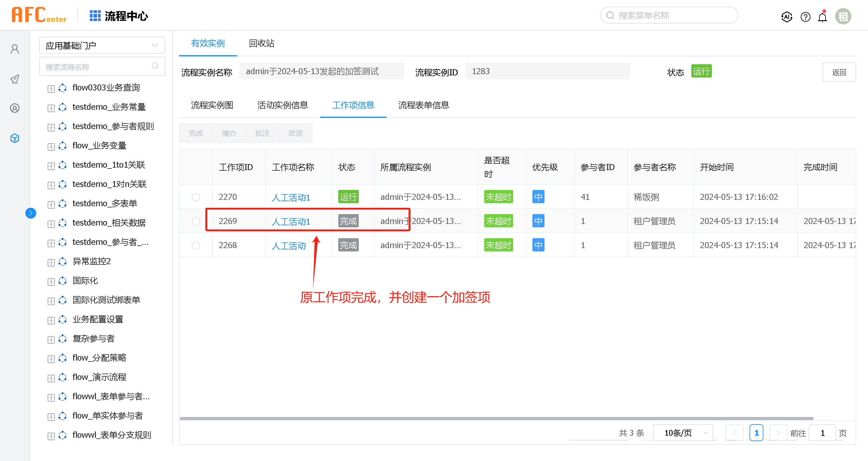This screenshot has width=868, height=461.
Task: Select the cube icon in left sidebar
Action: pyautogui.click(x=15, y=138)
